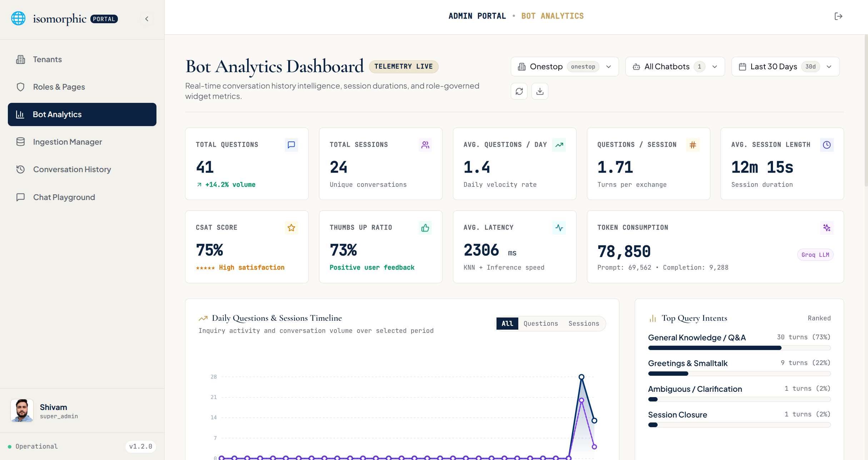Open Tenants in the sidebar

point(82,59)
